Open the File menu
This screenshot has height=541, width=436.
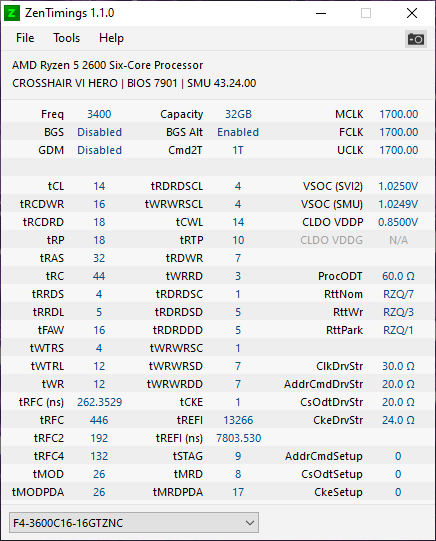click(x=25, y=38)
